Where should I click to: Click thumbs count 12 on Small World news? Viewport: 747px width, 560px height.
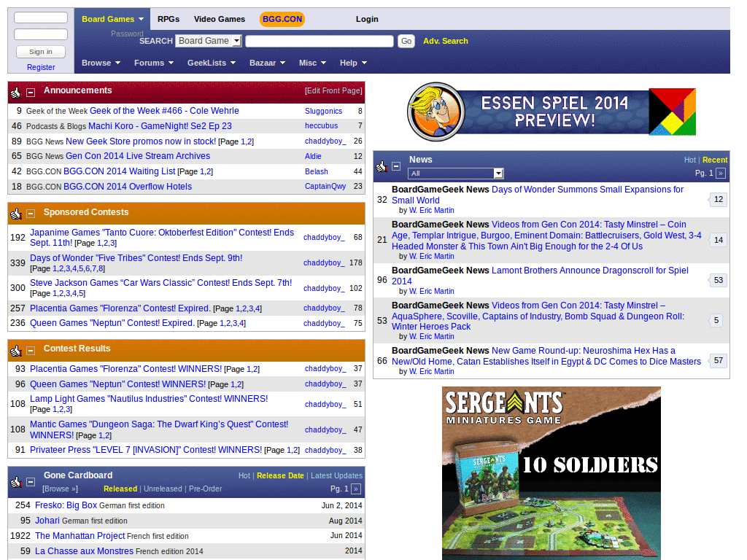[x=718, y=200]
